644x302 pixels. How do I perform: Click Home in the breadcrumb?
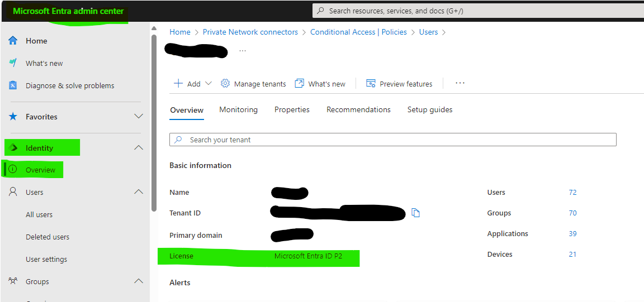180,32
